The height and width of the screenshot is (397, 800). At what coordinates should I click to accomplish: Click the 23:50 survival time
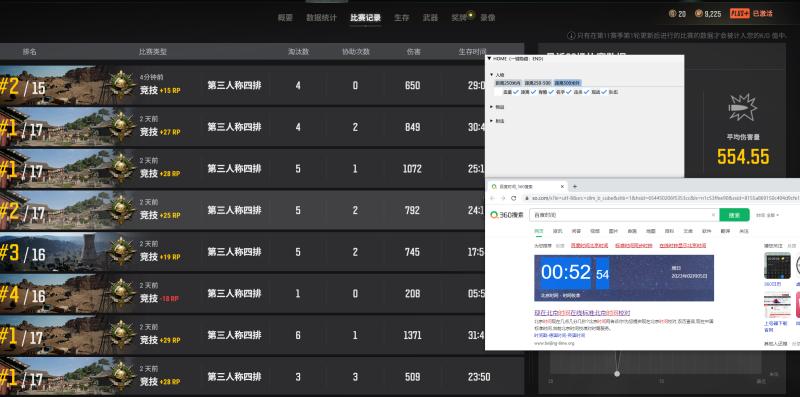click(479, 377)
